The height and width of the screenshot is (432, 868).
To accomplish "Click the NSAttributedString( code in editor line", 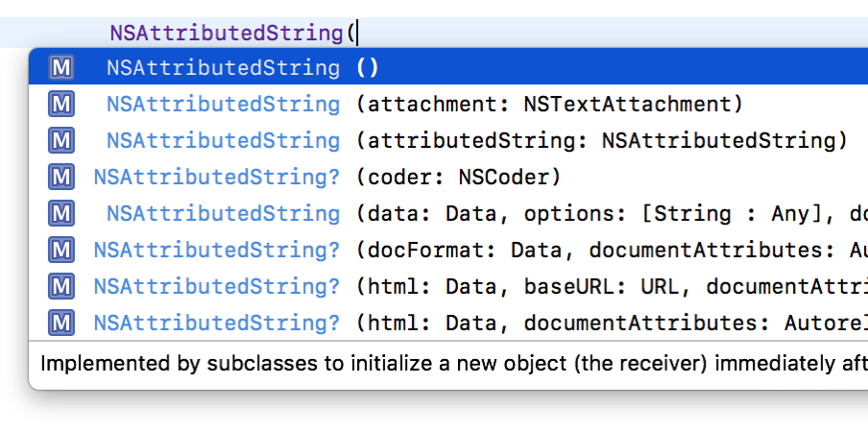I will click(232, 34).
